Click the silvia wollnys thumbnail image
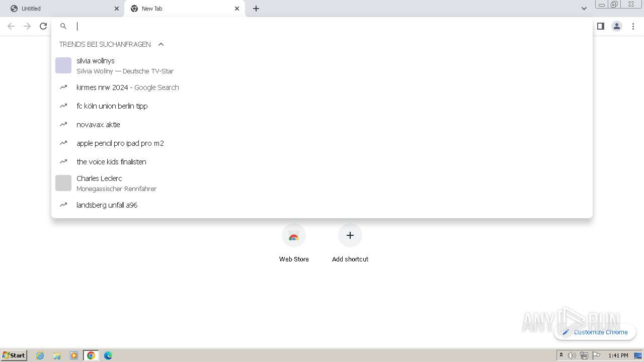The height and width of the screenshot is (362, 644). (63, 65)
